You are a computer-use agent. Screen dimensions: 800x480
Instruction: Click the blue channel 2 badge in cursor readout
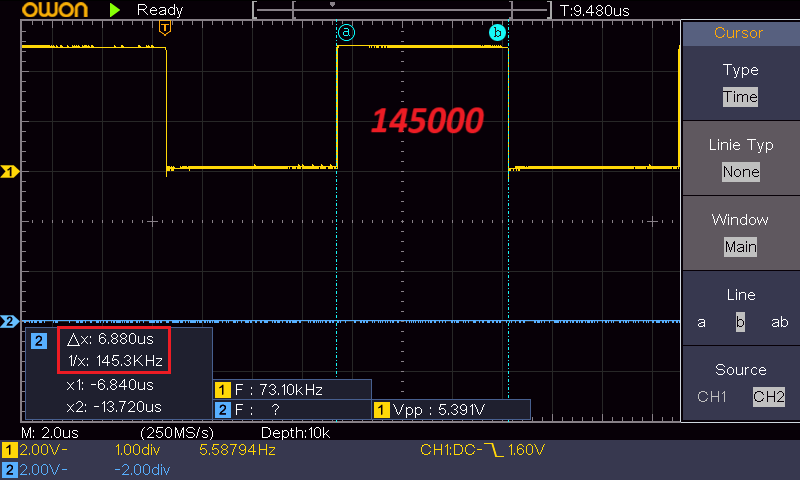click(x=39, y=341)
